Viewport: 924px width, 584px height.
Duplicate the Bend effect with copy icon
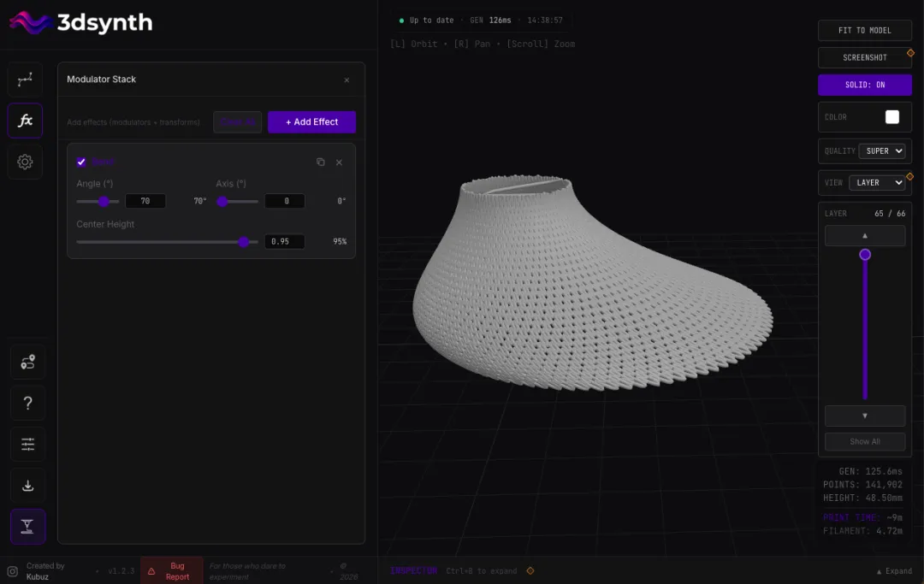pos(321,162)
